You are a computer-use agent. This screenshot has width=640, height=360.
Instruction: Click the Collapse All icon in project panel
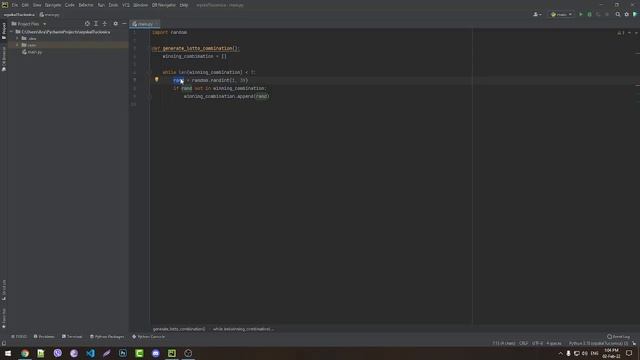tap(104, 24)
